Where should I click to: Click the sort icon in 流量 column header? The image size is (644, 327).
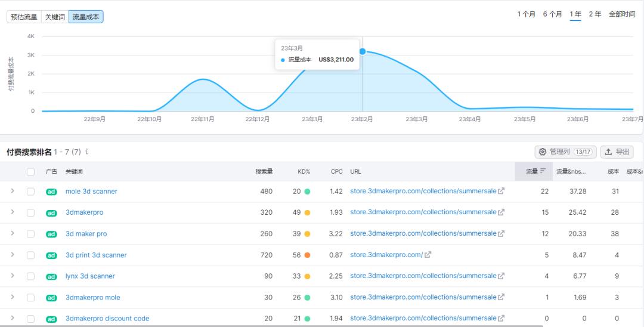(543, 171)
